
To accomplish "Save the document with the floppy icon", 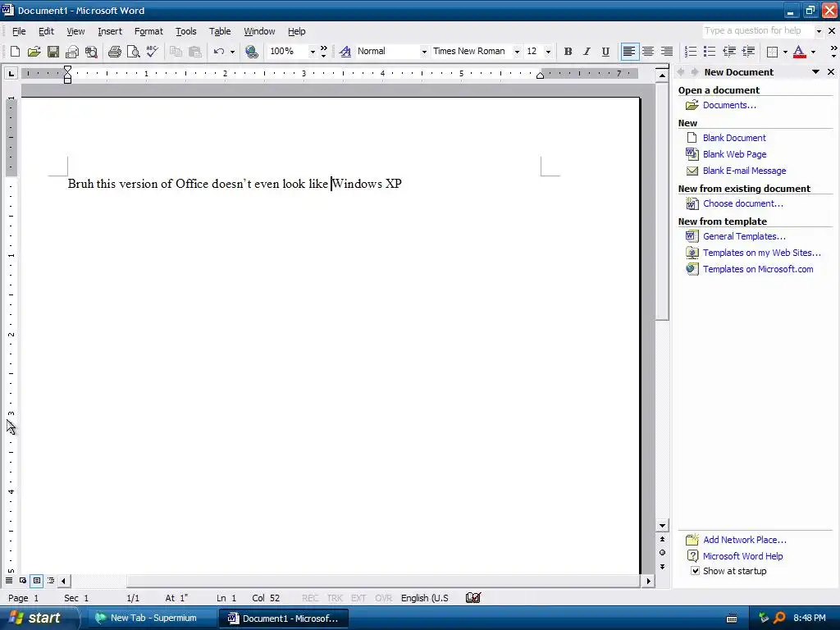I will coord(53,52).
